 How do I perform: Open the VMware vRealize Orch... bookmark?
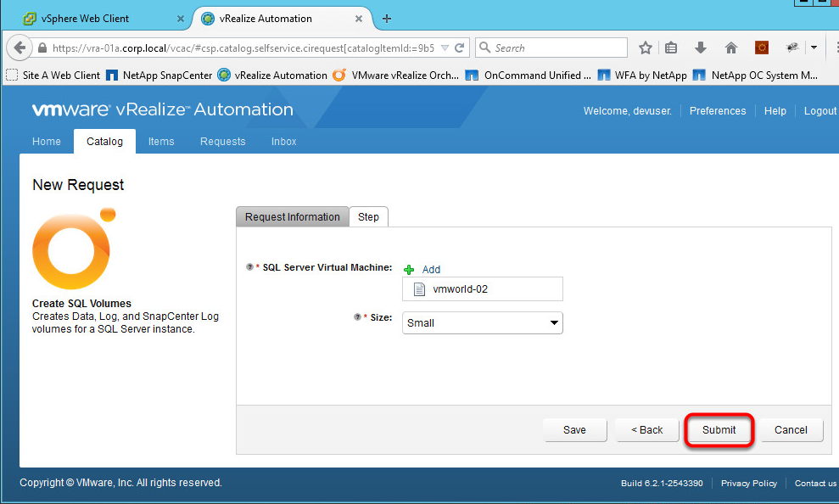[x=396, y=76]
